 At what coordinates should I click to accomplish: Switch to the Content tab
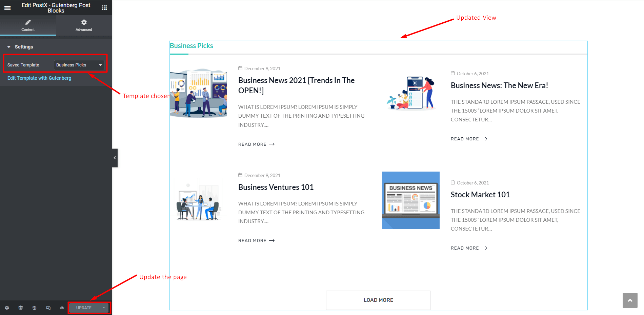click(x=28, y=25)
